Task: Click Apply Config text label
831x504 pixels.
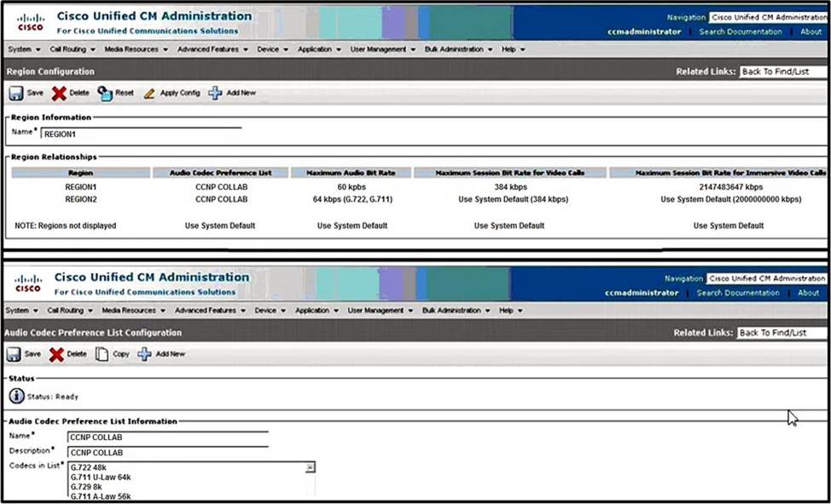Action: click(180, 93)
